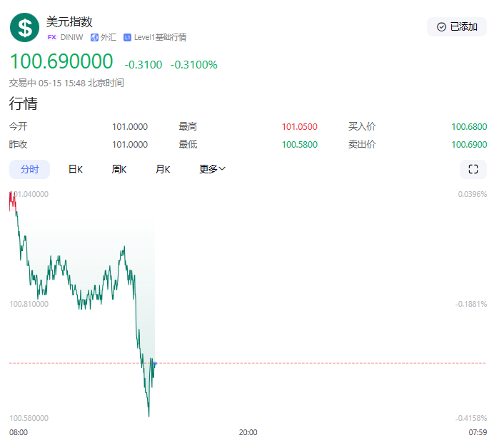Select the 分时 intraday tab
Screen dimensions: 499x448
point(29,169)
